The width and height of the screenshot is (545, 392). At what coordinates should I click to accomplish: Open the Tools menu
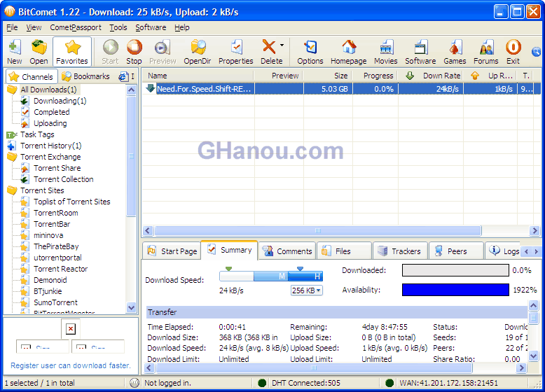point(118,27)
